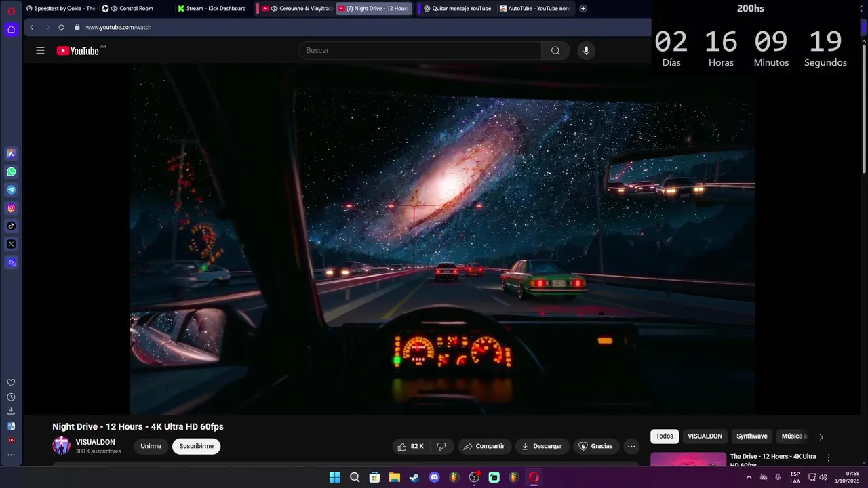Switch ESP LAA input language
Image resolution: width=868 pixels, height=488 pixels.
[x=795, y=477]
